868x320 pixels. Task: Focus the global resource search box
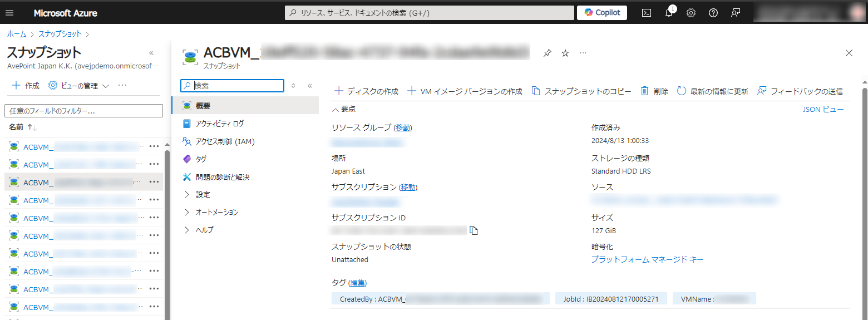[429, 13]
